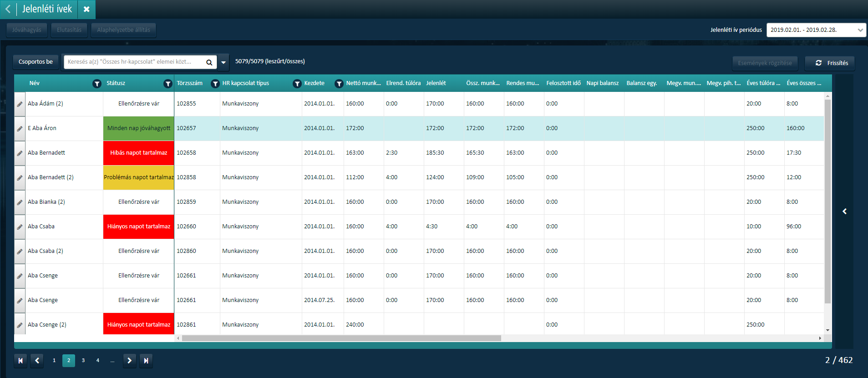Click the vertical scrollbar up arrow
Image resolution: width=868 pixels, height=378 pixels.
pyautogui.click(x=827, y=96)
